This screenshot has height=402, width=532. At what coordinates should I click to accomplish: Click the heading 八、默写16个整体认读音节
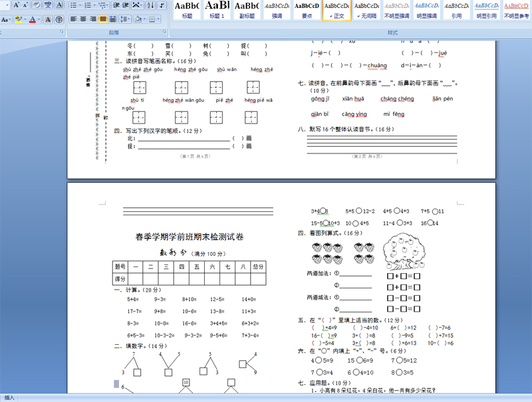[346, 129]
